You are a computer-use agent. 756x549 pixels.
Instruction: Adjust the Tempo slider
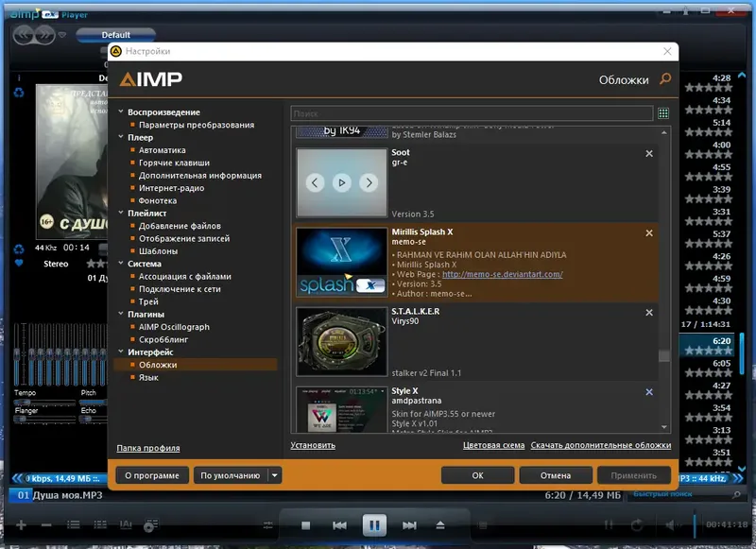pos(44,402)
